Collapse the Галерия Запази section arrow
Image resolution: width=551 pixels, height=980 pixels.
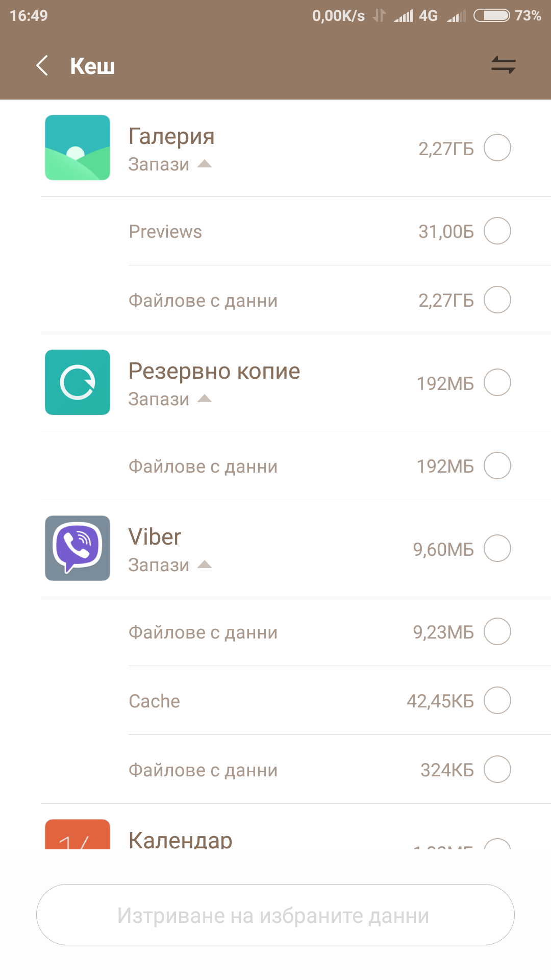pos(205,164)
